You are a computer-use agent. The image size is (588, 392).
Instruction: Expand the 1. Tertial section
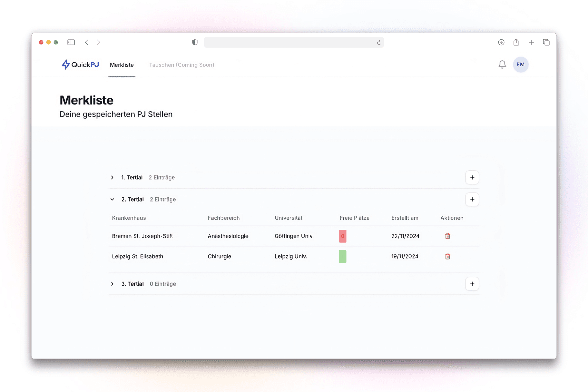112,177
